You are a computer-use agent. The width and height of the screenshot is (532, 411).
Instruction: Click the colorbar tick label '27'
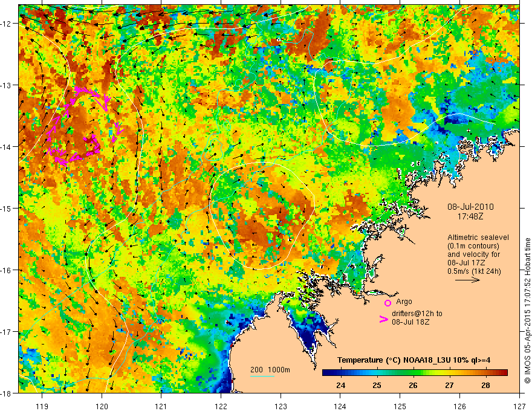pyautogui.click(x=449, y=386)
